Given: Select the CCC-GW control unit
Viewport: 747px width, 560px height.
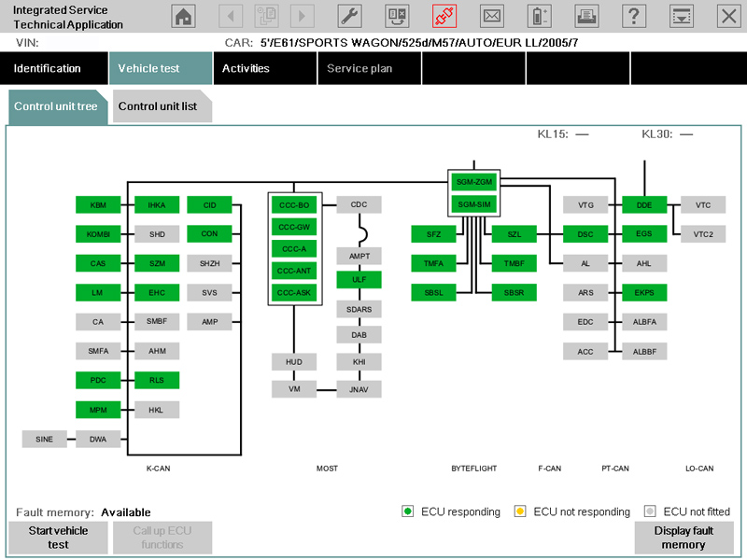Looking at the screenshot, I should tap(294, 227).
